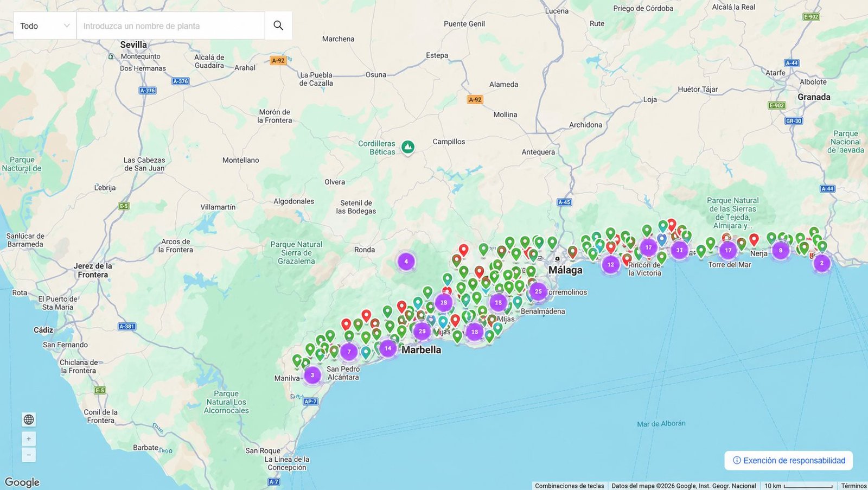Select the red pin just above the Nerja label
The image size is (868, 490).
coord(754,239)
